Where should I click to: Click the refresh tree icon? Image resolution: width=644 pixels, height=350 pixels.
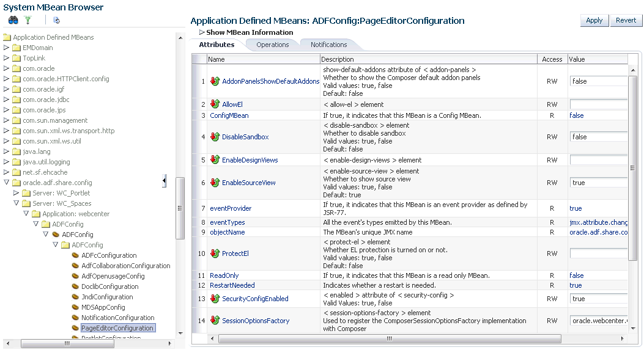click(x=57, y=20)
